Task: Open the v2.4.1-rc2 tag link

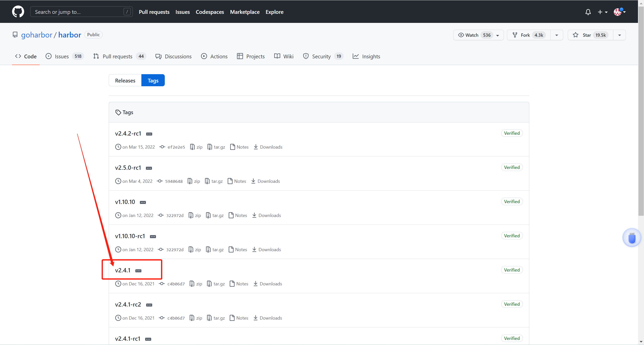Action: tap(128, 304)
